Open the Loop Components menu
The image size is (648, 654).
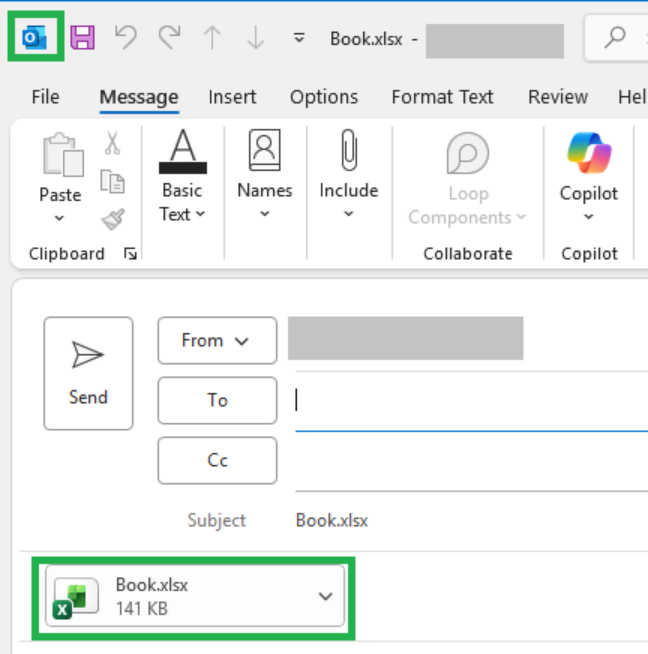(x=467, y=179)
